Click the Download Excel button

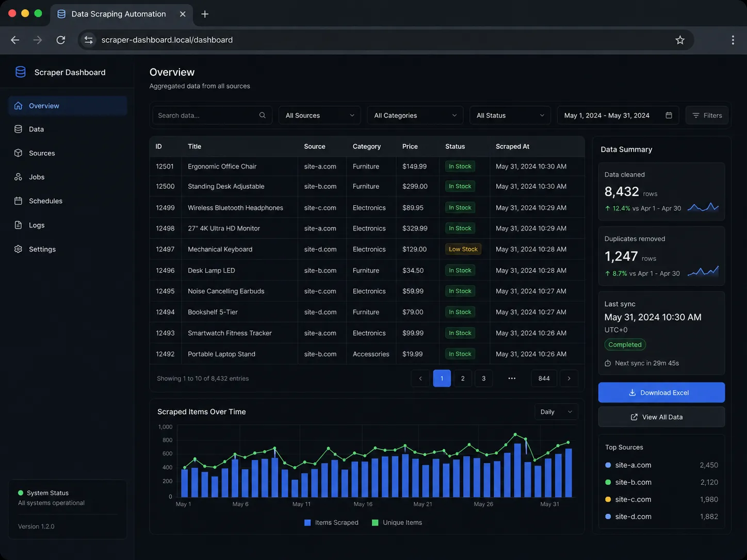pos(661,392)
